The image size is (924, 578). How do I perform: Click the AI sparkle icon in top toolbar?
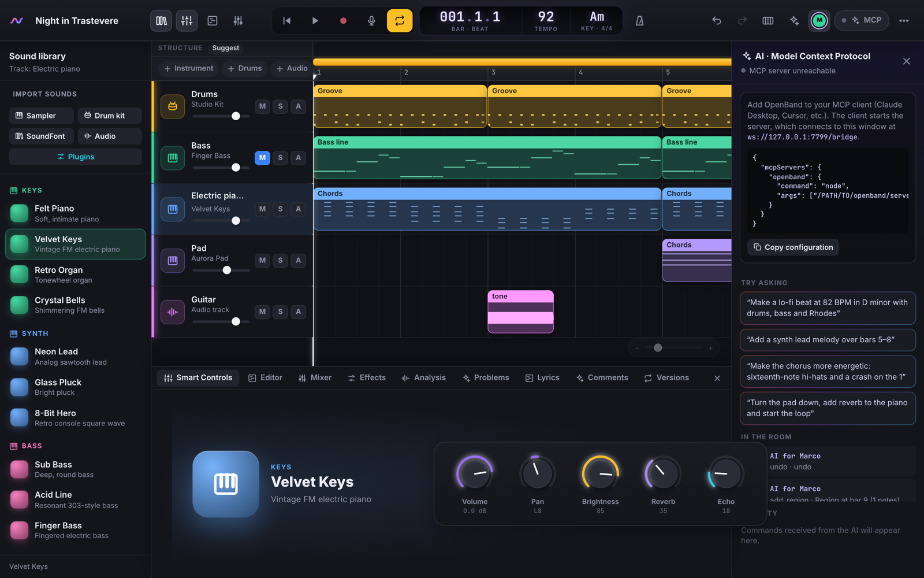coord(794,21)
